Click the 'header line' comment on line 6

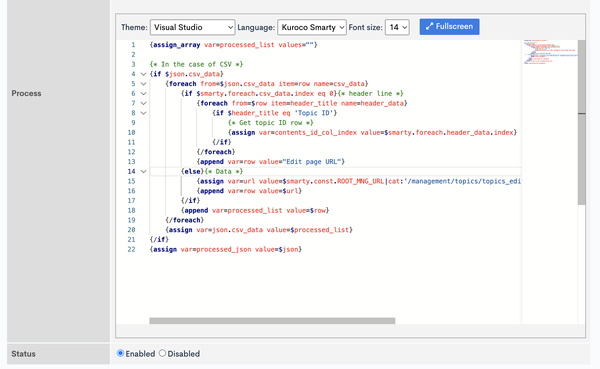[x=370, y=93]
